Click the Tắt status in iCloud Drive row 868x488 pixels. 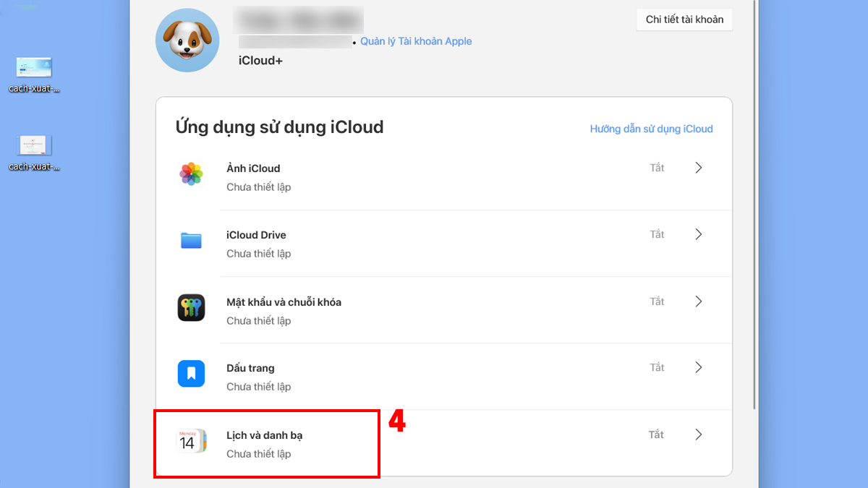tap(657, 234)
